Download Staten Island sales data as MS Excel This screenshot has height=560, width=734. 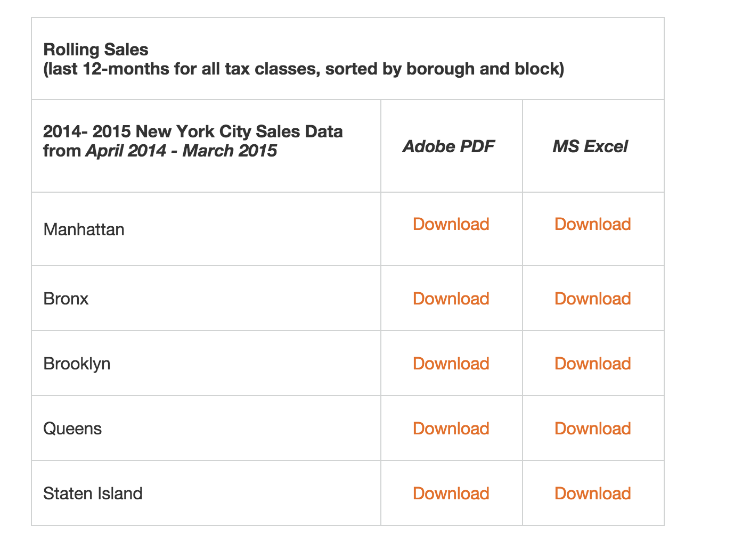pyautogui.click(x=592, y=493)
